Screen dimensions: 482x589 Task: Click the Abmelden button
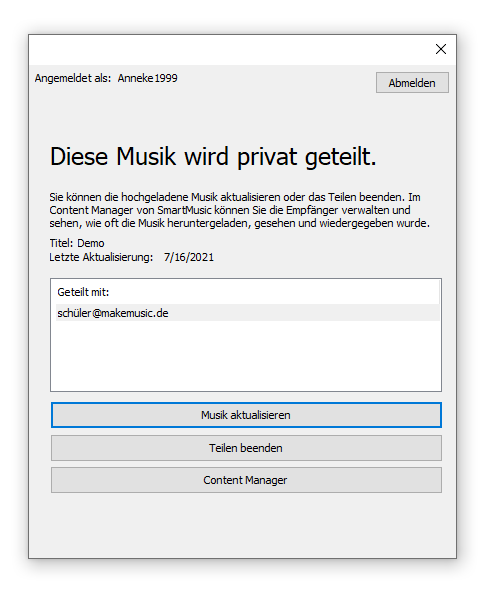coord(412,83)
